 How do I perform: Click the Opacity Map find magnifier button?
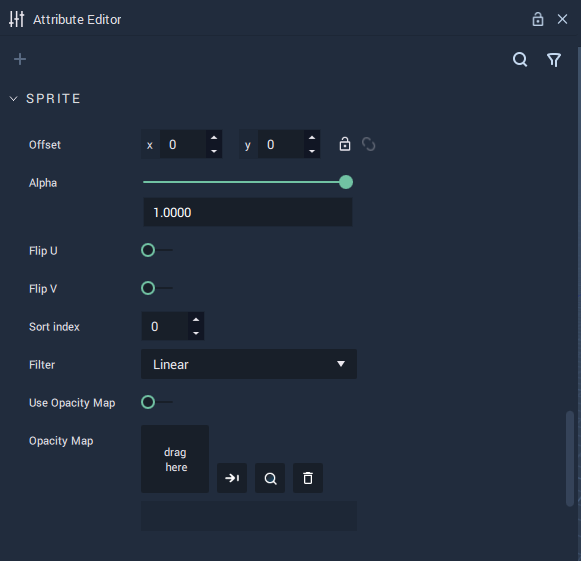(x=270, y=478)
